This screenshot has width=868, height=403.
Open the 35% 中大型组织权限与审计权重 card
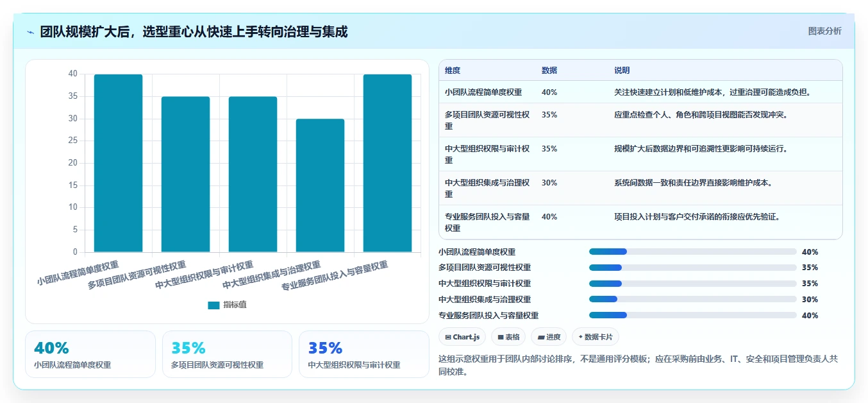click(x=364, y=354)
